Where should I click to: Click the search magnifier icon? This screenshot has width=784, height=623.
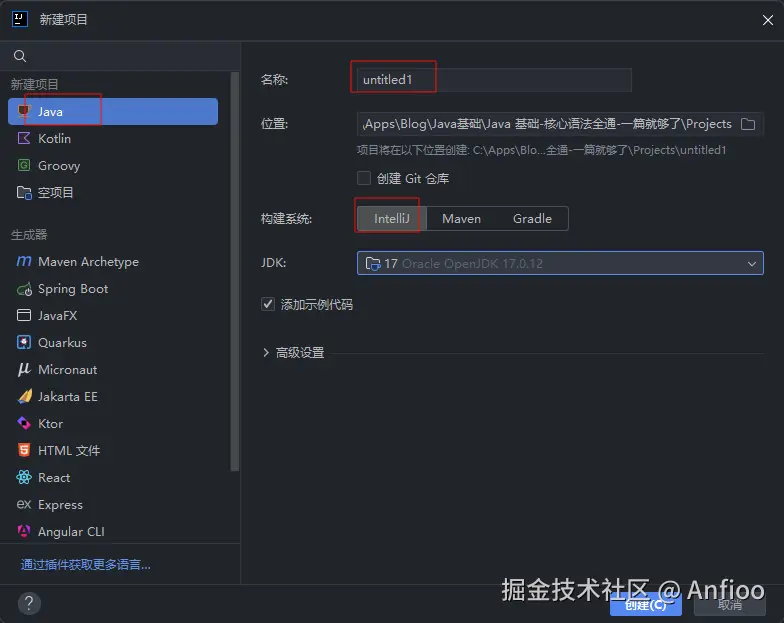[x=20, y=56]
